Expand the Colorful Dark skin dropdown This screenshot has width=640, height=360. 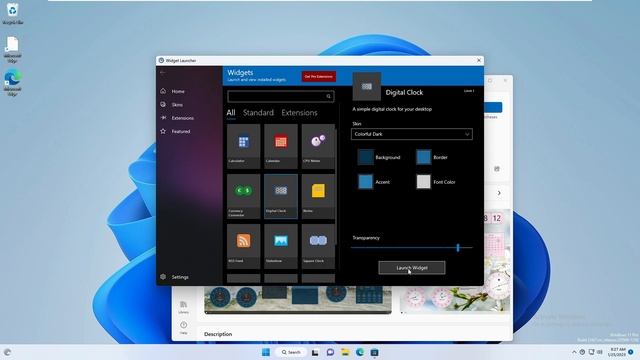(412, 134)
